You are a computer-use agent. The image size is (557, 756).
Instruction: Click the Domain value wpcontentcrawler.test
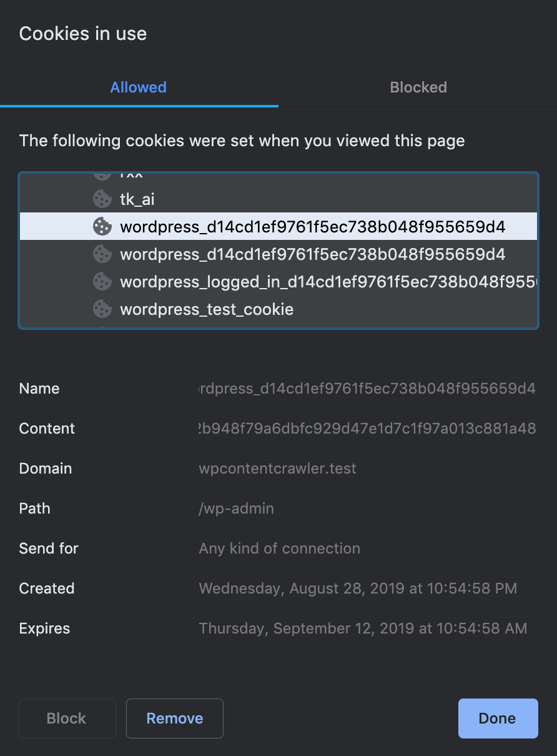[x=278, y=468]
